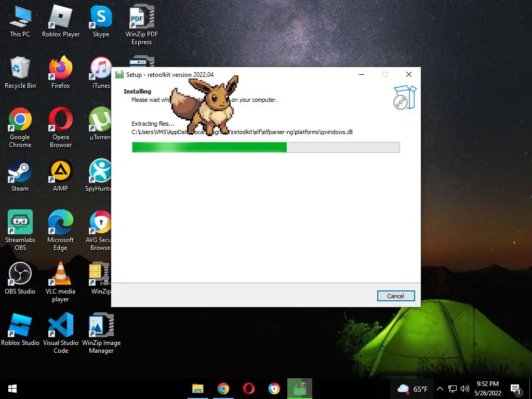
Task: Launch Roblox Player shortcut
Action: [x=61, y=21]
